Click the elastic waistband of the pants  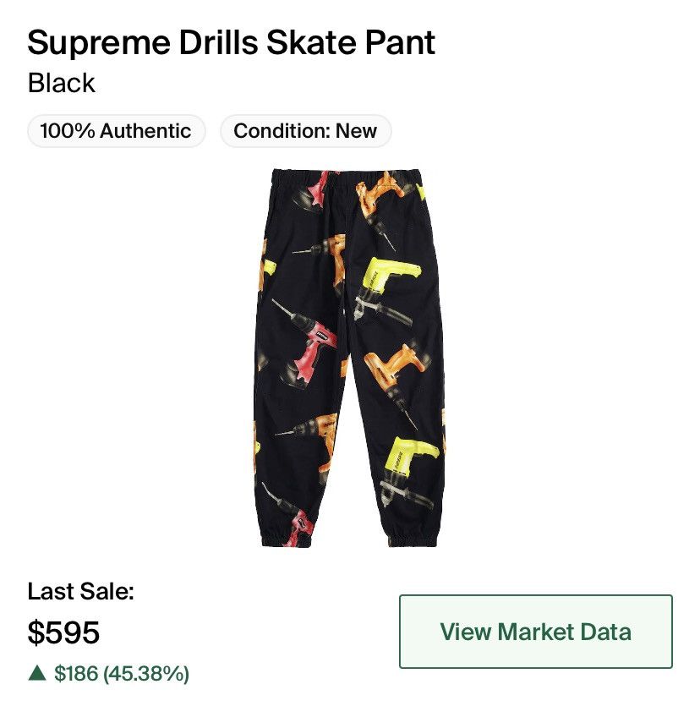pos(347,177)
